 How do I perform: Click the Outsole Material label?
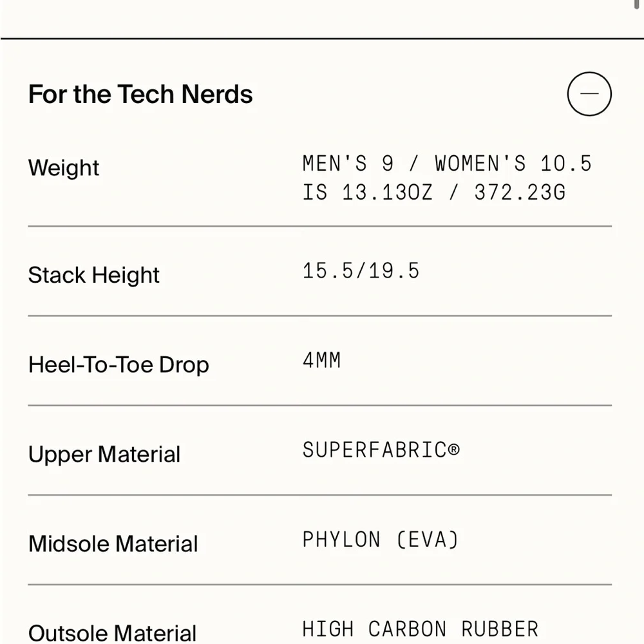[x=113, y=632]
